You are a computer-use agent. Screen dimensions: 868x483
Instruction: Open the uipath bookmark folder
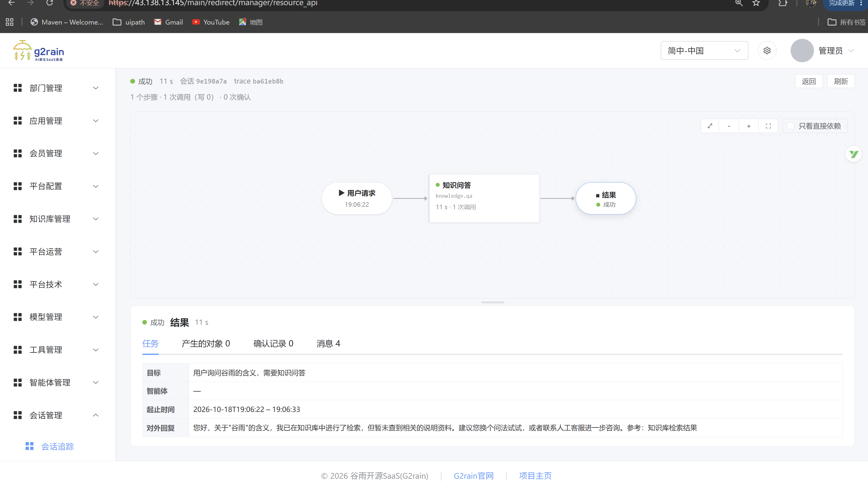[129, 22]
